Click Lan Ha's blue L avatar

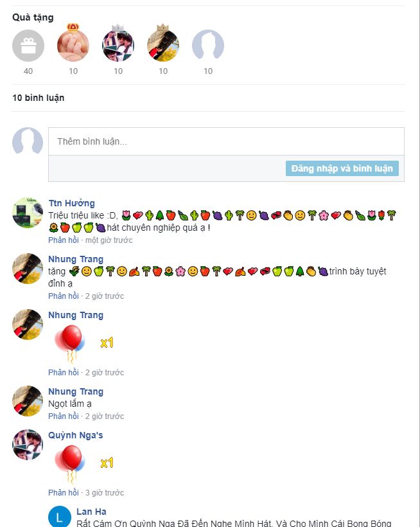point(60,517)
